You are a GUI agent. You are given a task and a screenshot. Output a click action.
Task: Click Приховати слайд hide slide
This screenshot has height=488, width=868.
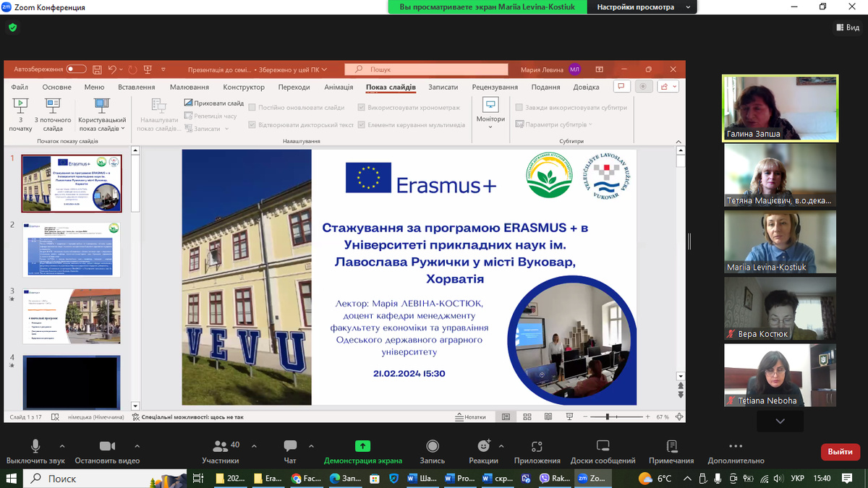click(214, 103)
